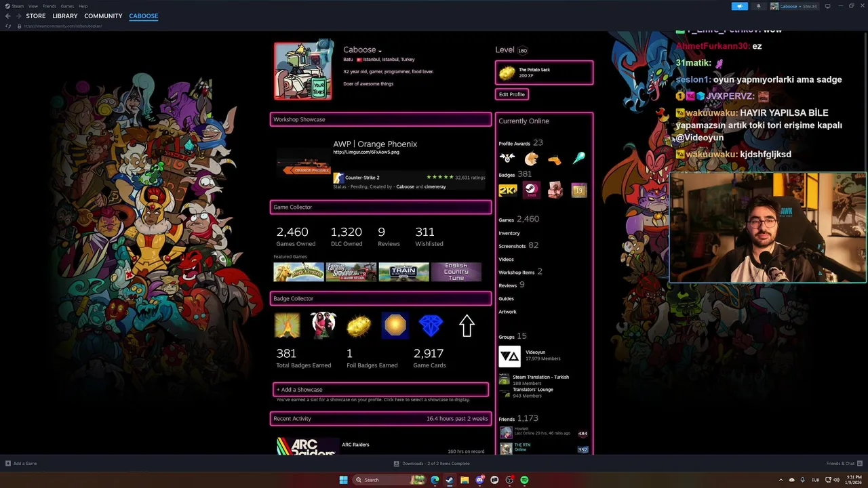The height and width of the screenshot is (488, 868).
Task: Click The Potato Sack badge icon
Action: coord(507,73)
